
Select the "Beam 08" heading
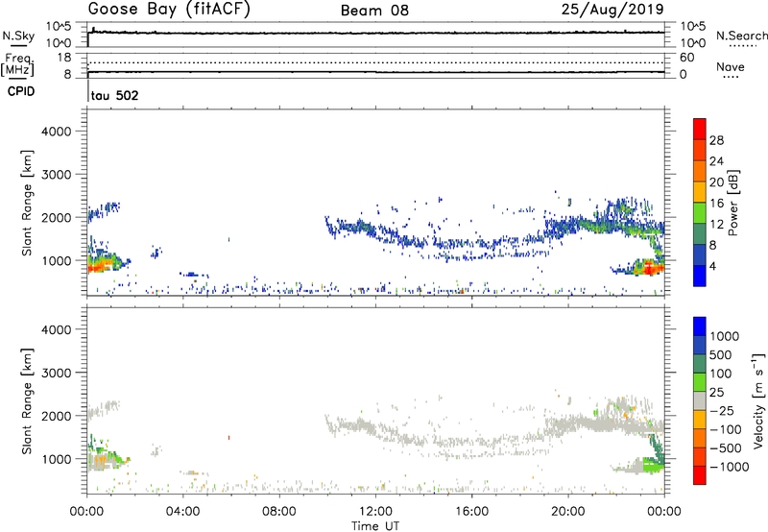coord(374,11)
